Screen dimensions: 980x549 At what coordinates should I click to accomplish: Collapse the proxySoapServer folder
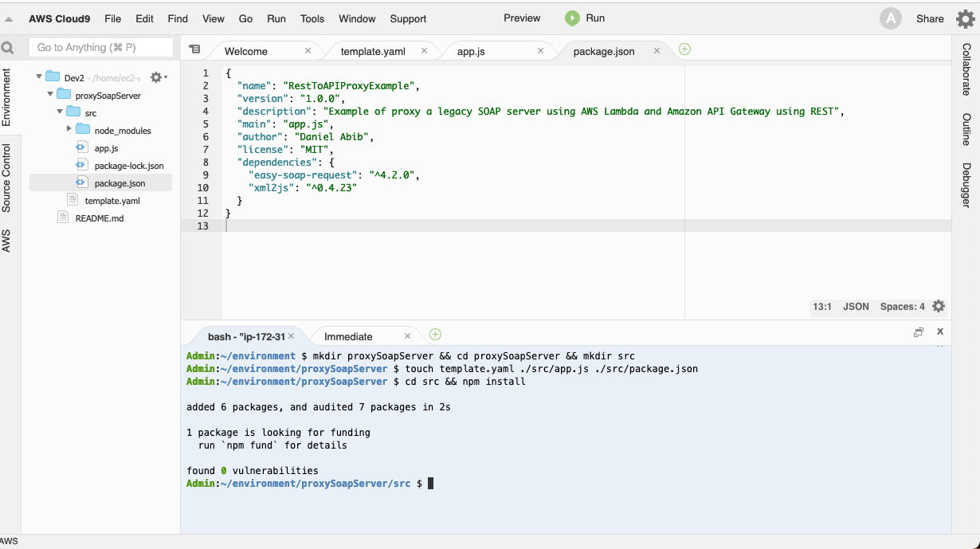click(49, 95)
